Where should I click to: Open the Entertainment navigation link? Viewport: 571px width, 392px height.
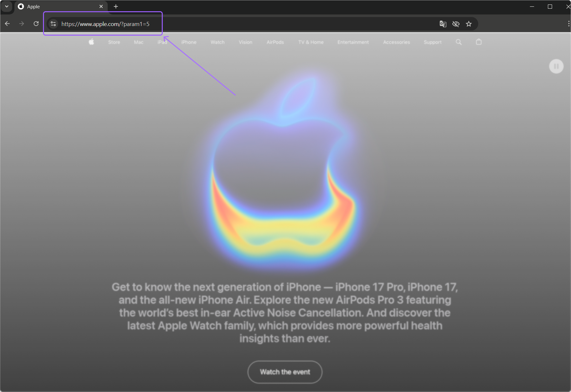(x=353, y=42)
